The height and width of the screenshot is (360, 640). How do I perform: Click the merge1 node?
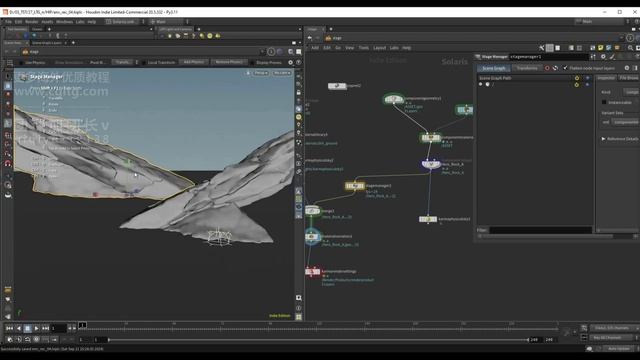click(312, 211)
